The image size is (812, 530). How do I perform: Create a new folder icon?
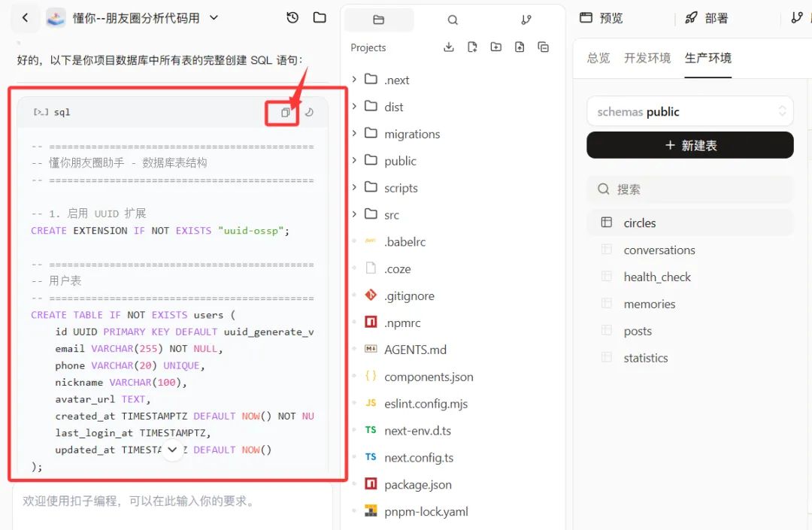[496, 47]
